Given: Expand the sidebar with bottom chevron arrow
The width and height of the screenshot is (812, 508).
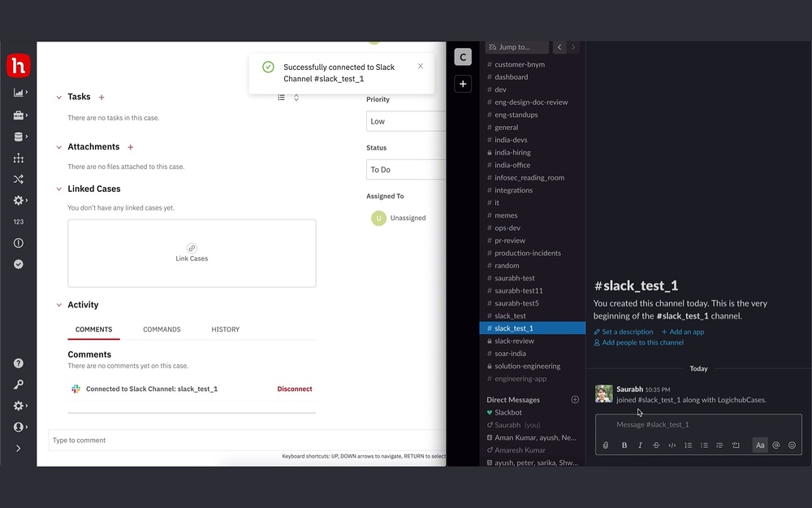Looking at the screenshot, I should (19, 449).
